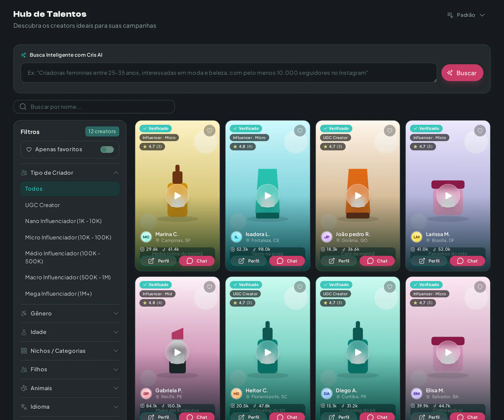
Task: Play Marina C.'s video preview
Action: [177, 196]
